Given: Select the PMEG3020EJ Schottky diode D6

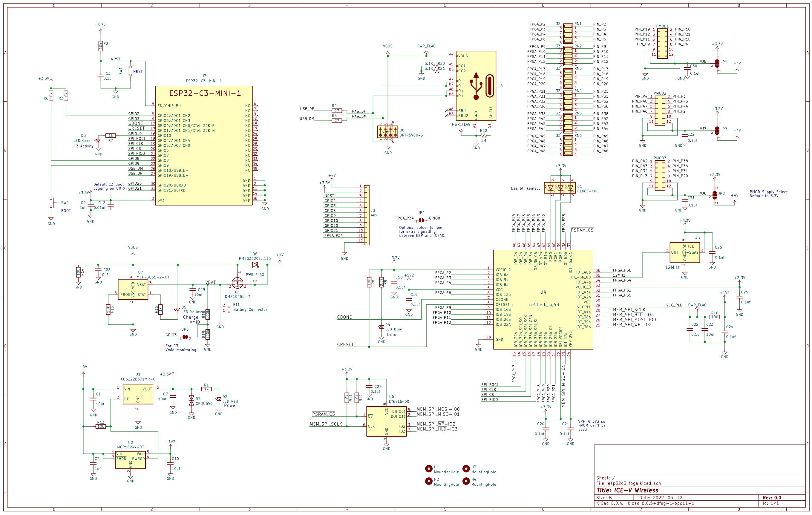Looking at the screenshot, I should tap(255, 265).
